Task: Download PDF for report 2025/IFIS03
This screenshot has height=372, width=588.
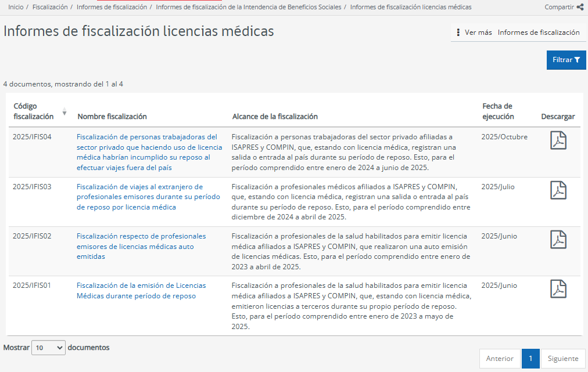Action: coord(558,190)
